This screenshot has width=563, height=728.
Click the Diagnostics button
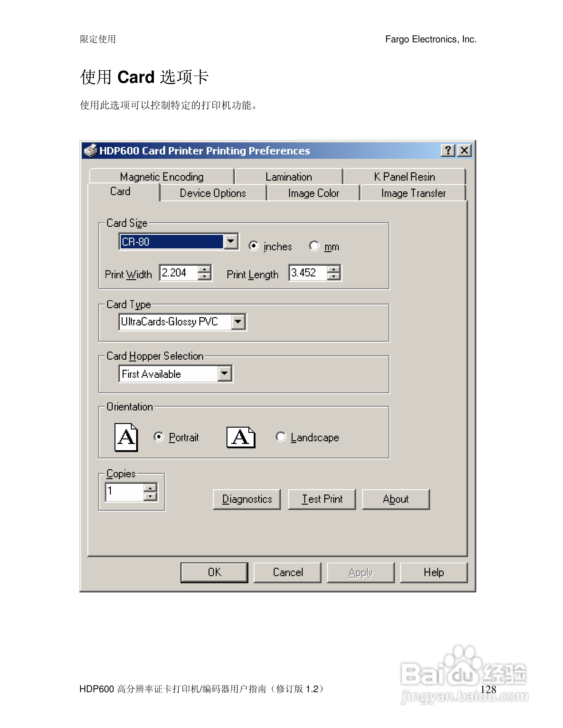[x=247, y=499]
